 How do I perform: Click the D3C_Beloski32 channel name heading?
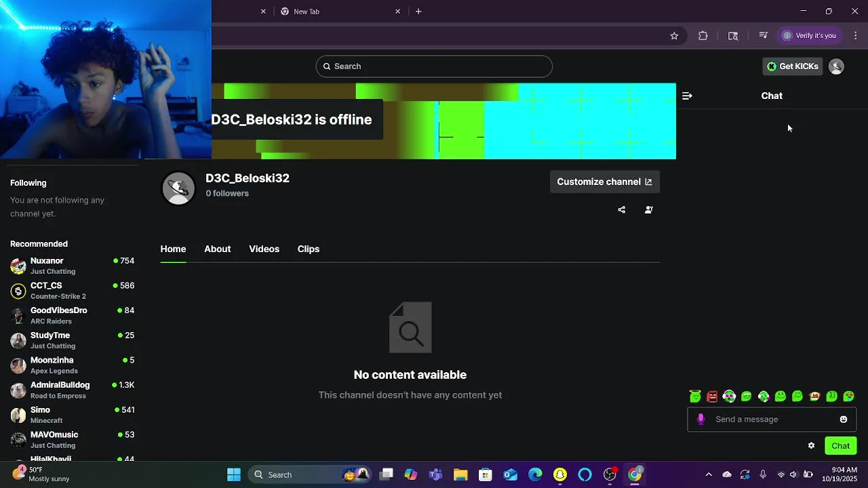point(248,178)
